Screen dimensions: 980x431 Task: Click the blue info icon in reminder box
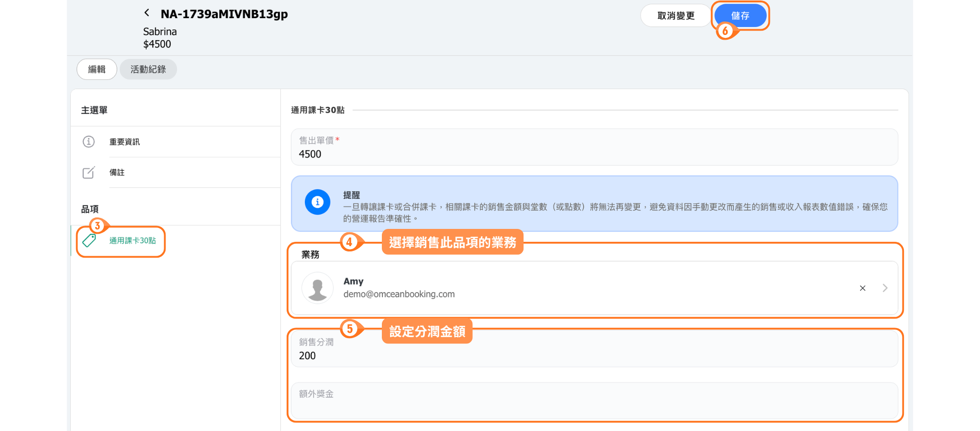(317, 202)
